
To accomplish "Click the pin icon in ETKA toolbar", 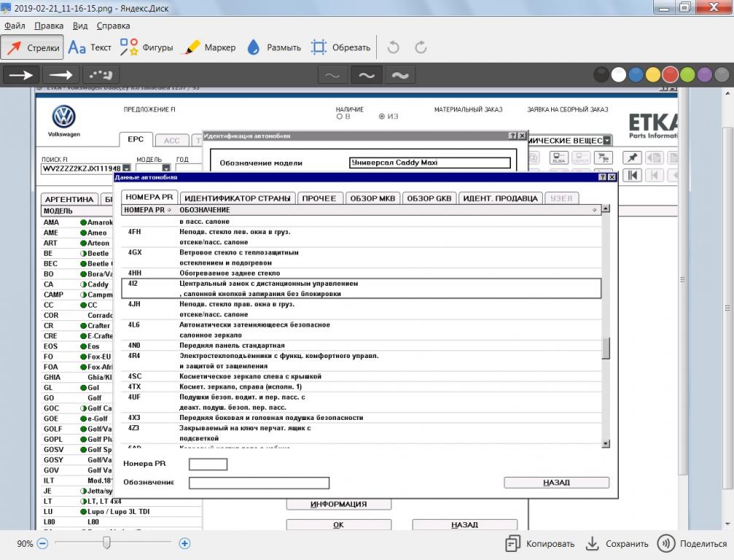I will coord(632,157).
